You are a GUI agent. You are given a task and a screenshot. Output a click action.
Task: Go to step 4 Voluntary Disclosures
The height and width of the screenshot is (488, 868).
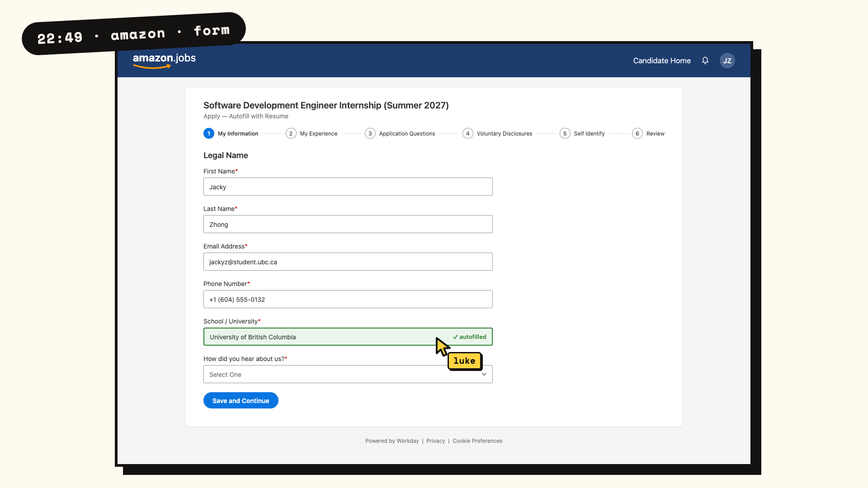click(x=497, y=133)
